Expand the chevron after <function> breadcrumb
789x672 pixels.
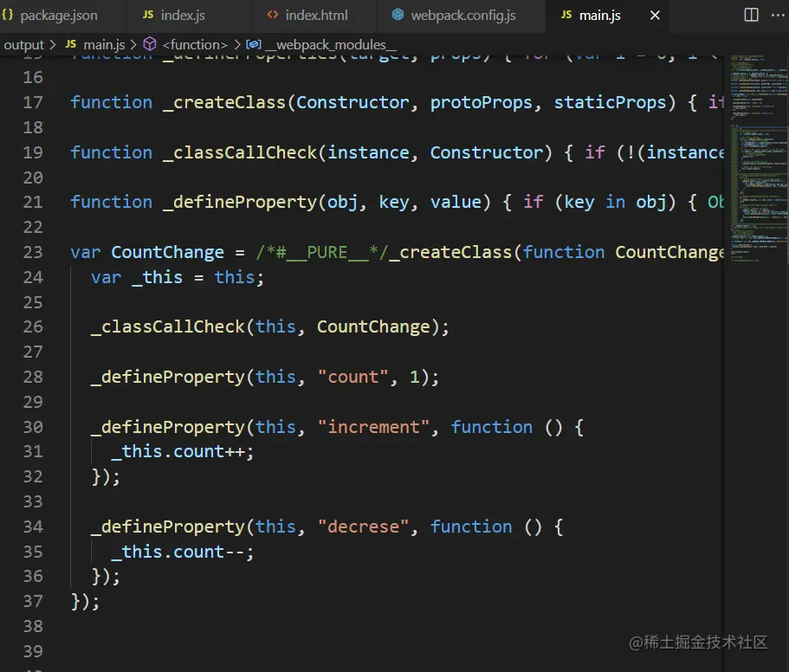[237, 45]
